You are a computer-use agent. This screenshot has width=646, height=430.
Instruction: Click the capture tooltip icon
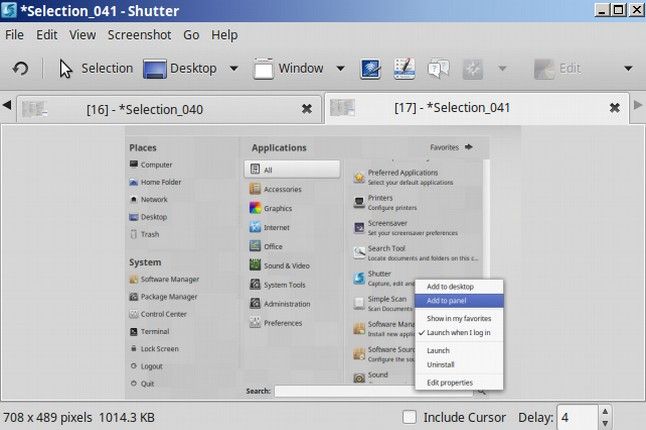pos(438,69)
